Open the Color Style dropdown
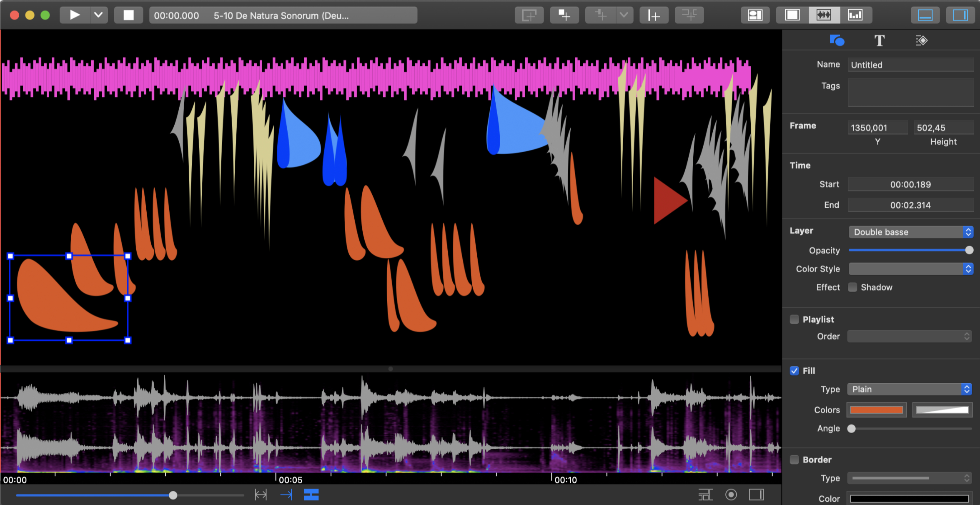The image size is (980, 505). [911, 269]
